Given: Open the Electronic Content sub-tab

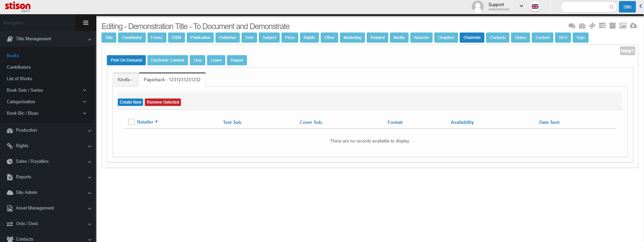Looking at the screenshot, I should [167, 60].
